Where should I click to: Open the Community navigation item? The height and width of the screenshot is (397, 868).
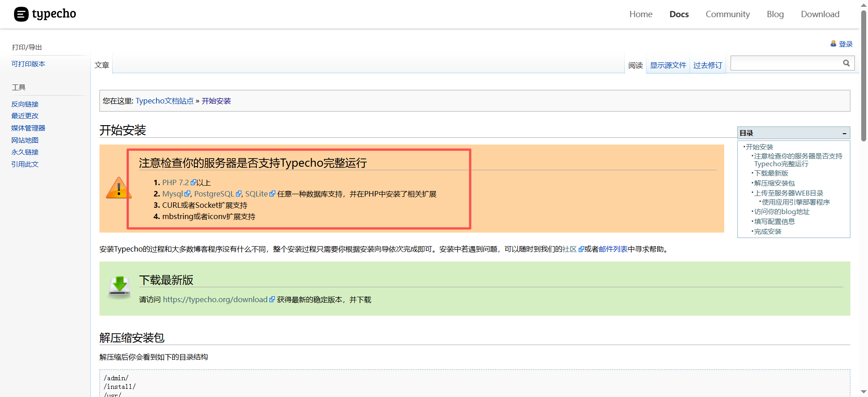point(727,14)
